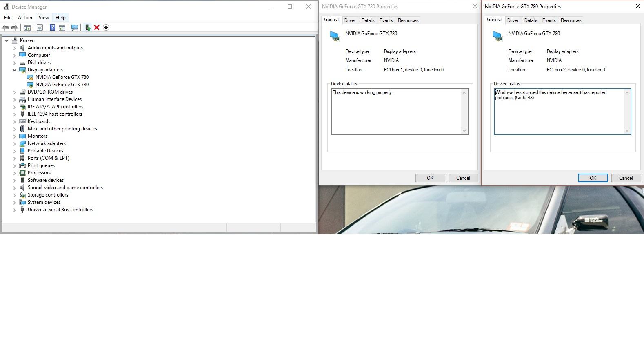
Task: Click the Disable device down-arrow icon
Action: pos(106,27)
